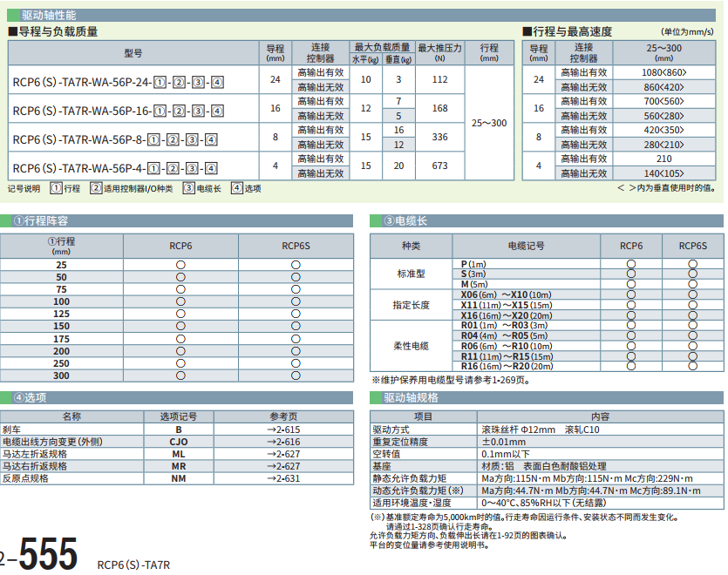Click option code ML
The image size is (728, 575).
point(178,454)
